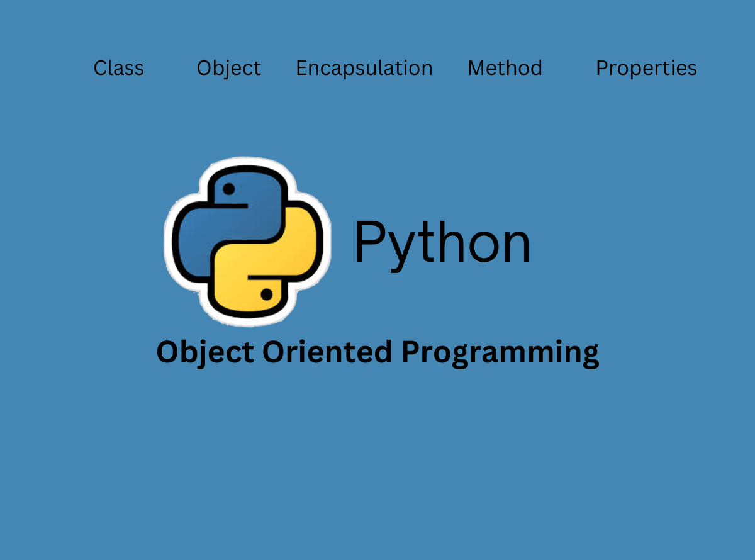Viewport: 755px width, 560px height.
Task: Switch to the Object tab
Action: pos(228,68)
